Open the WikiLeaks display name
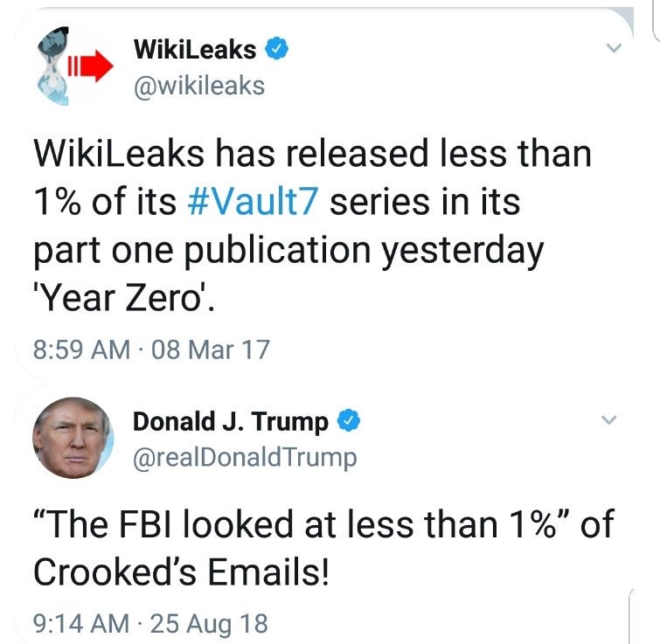This screenshot has width=660, height=644. (x=195, y=50)
